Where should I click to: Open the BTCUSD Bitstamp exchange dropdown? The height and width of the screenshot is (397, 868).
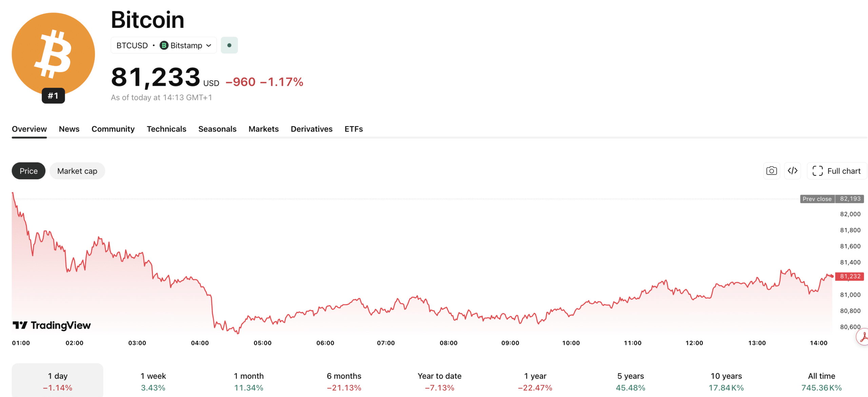click(x=164, y=45)
